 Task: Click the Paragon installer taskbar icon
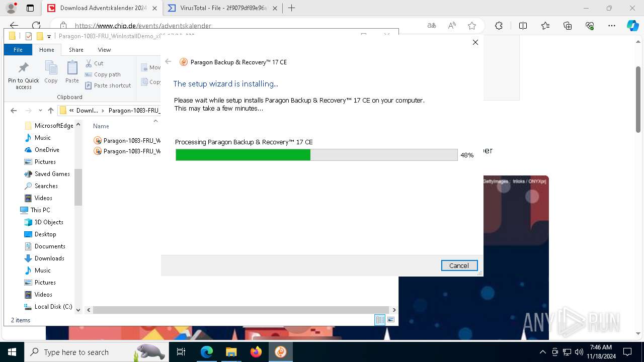tap(281, 352)
